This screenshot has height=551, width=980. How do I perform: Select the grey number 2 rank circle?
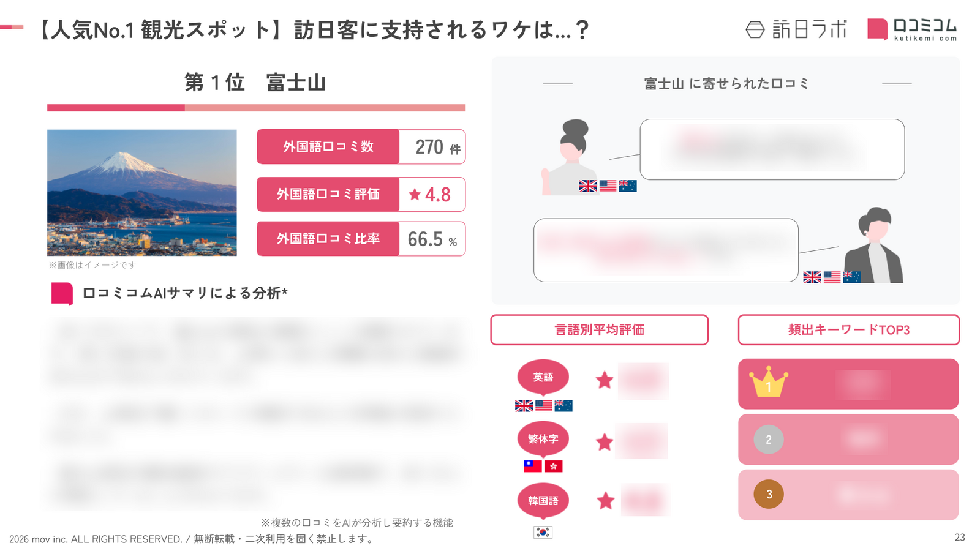pos(768,440)
